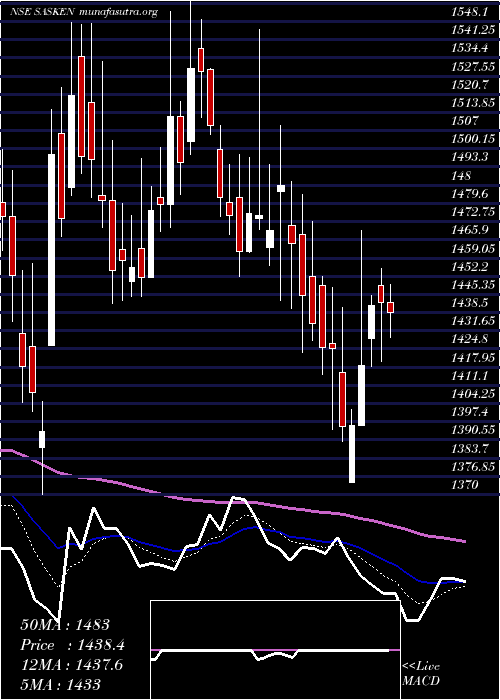500x700 pixels.
Task: Click the 1404.25 price axis label
Action: click(x=473, y=393)
